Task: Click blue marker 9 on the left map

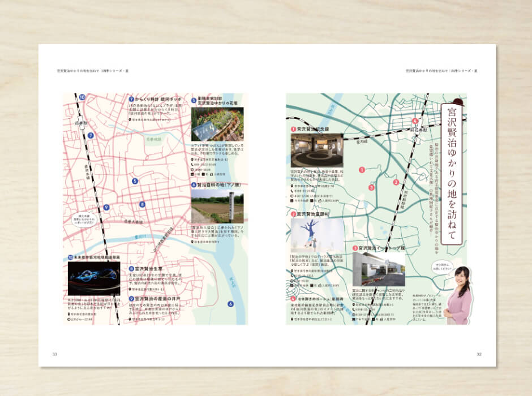Action: (x=106, y=207)
